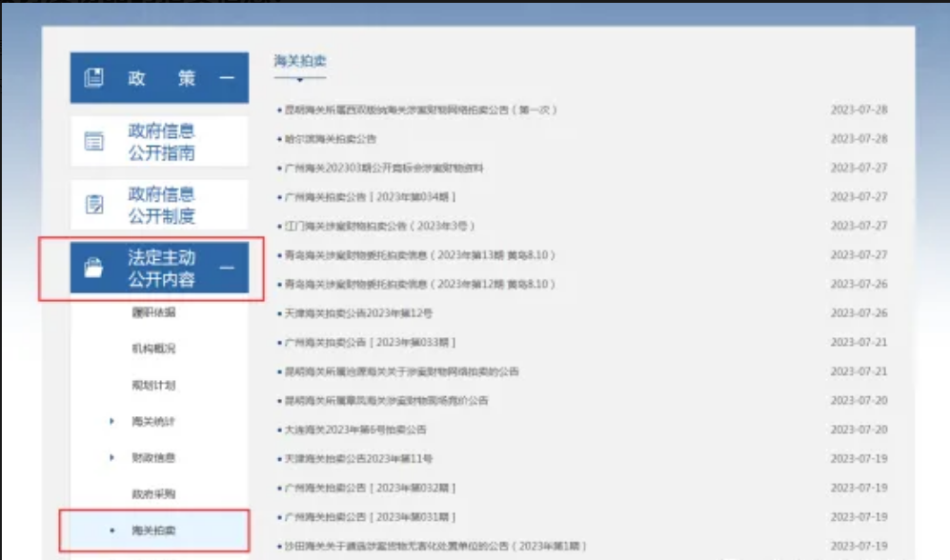Click date 2023-07-21 beside 第033期 notice
The height and width of the screenshot is (560, 950).
[x=859, y=342]
